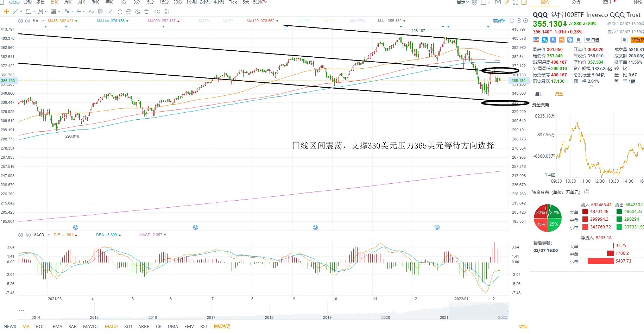Toggle the MACD indicator at bottom
The image size is (644, 334).
pyautogui.click(x=111, y=326)
